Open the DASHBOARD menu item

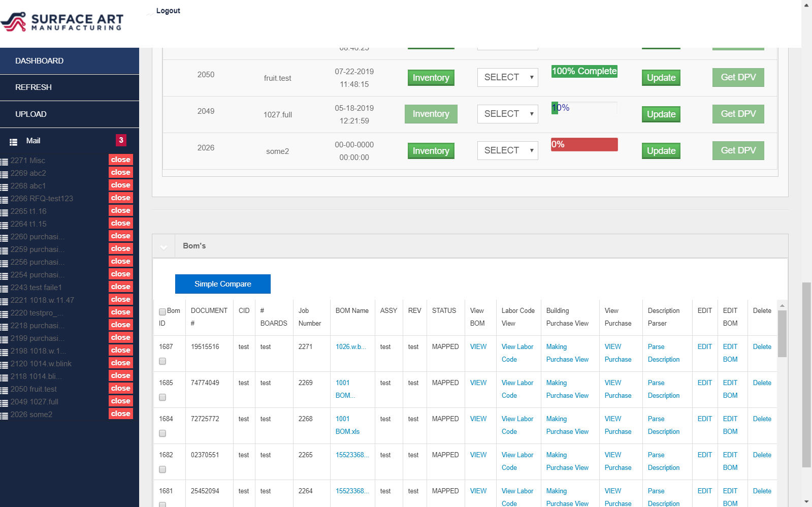(x=40, y=61)
